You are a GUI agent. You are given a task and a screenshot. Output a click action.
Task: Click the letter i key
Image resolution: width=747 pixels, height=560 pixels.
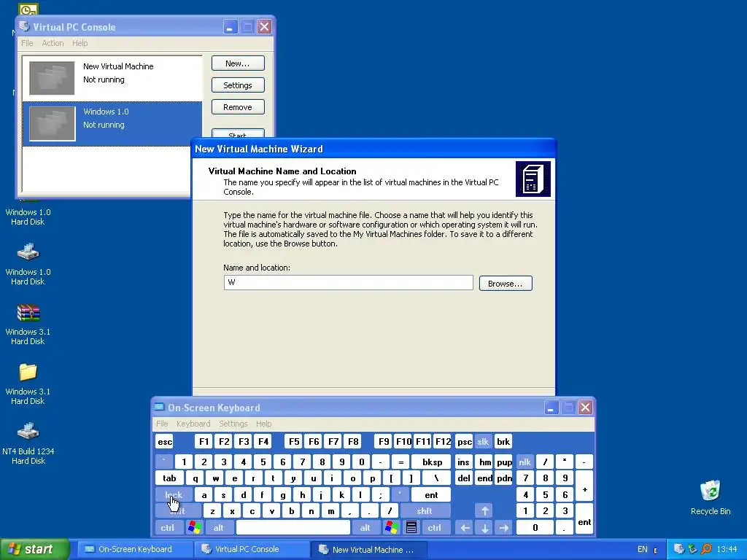tap(333, 478)
